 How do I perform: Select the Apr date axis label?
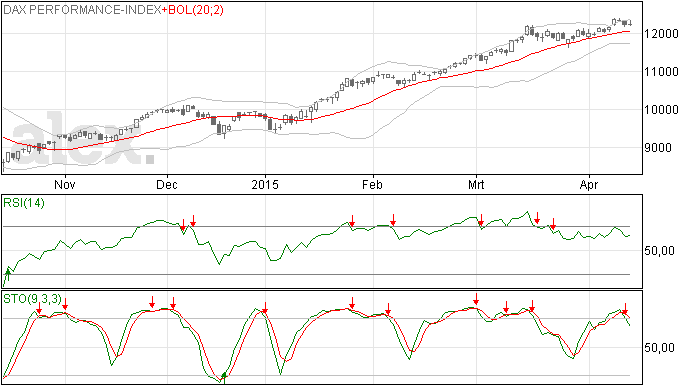tap(589, 184)
